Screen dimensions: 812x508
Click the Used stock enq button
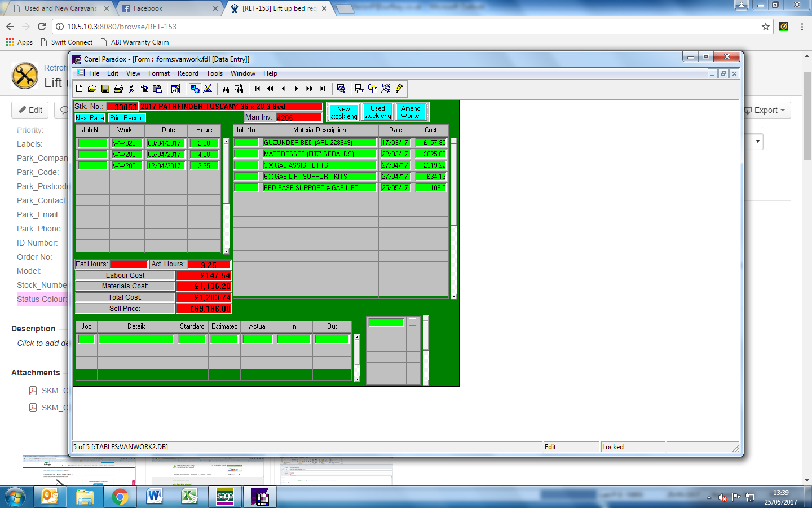(x=378, y=112)
